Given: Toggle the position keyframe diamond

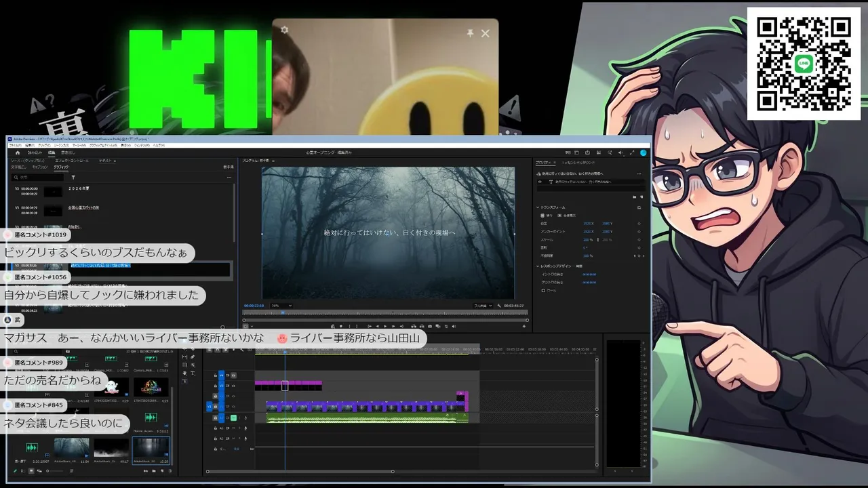Looking at the screenshot, I should 639,223.
